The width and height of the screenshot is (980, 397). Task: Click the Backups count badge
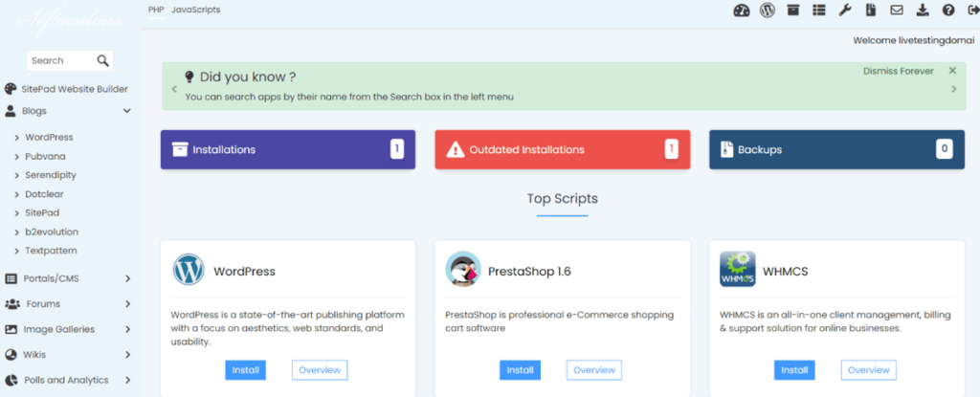click(944, 149)
